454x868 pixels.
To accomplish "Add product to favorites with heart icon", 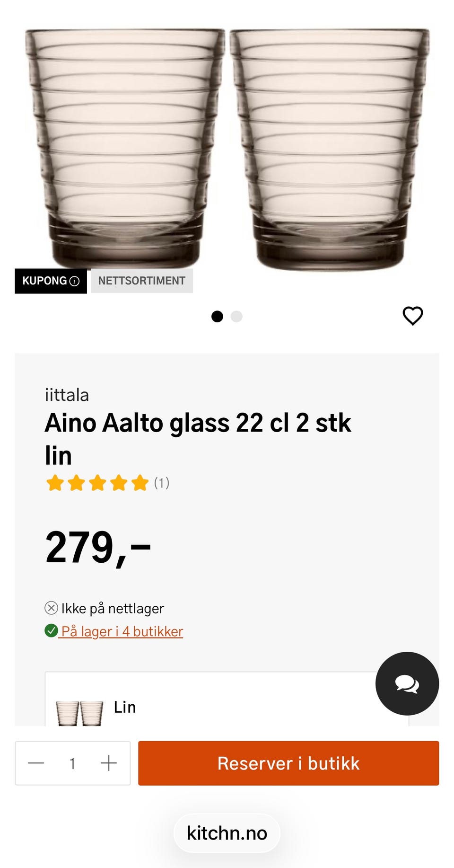I will (x=412, y=316).
